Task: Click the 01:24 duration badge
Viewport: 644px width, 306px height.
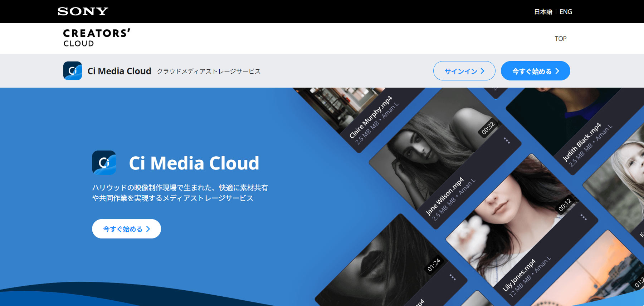Action: point(434,265)
